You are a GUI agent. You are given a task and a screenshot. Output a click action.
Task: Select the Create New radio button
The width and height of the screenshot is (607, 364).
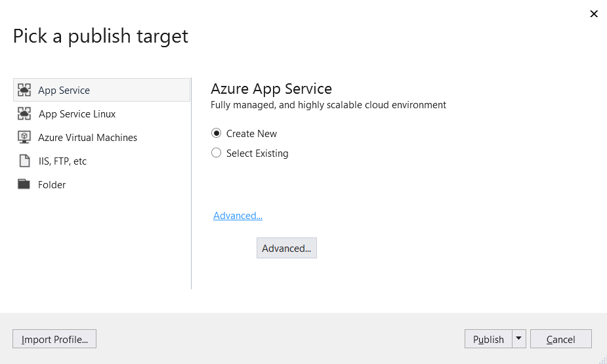point(216,133)
